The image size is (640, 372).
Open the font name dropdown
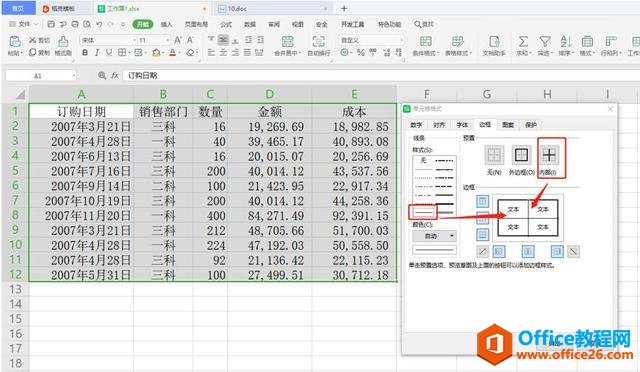coord(134,40)
